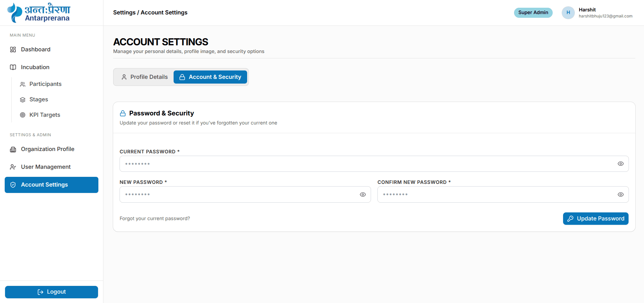Click the Organization Profile building icon
This screenshot has height=303, width=644.
(13, 149)
